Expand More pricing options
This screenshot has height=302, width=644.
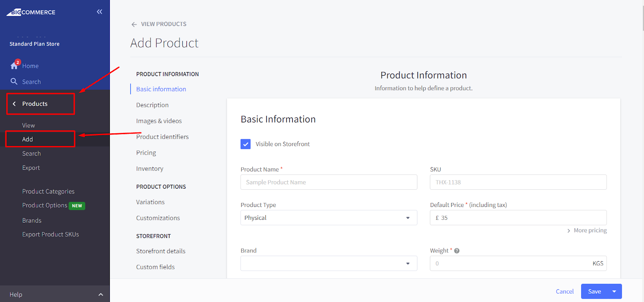coord(587,230)
